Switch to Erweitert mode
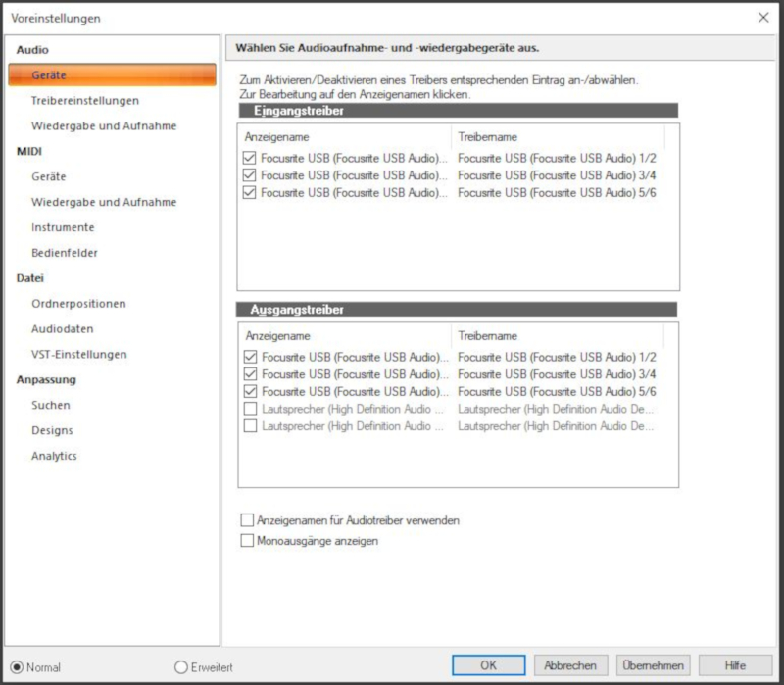Screen dimensions: 784x685 coord(181,667)
